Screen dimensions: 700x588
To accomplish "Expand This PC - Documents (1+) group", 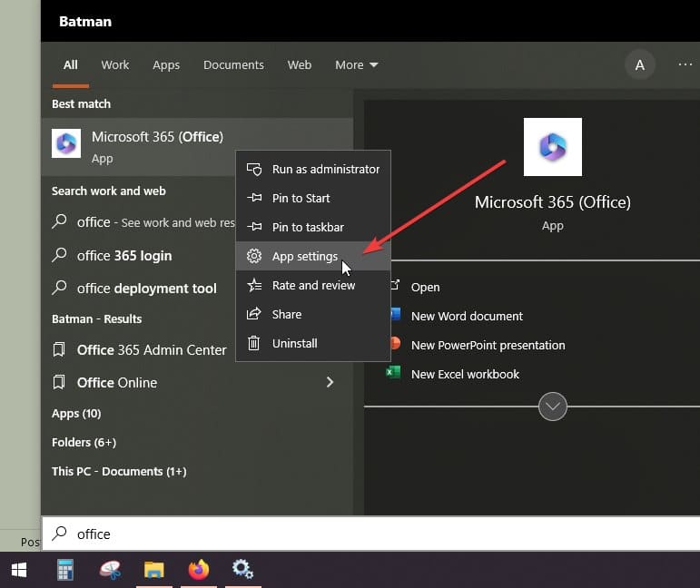I will coord(119,471).
